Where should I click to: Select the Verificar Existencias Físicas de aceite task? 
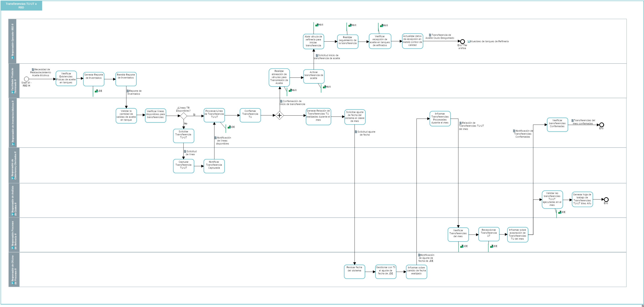[x=66, y=78]
